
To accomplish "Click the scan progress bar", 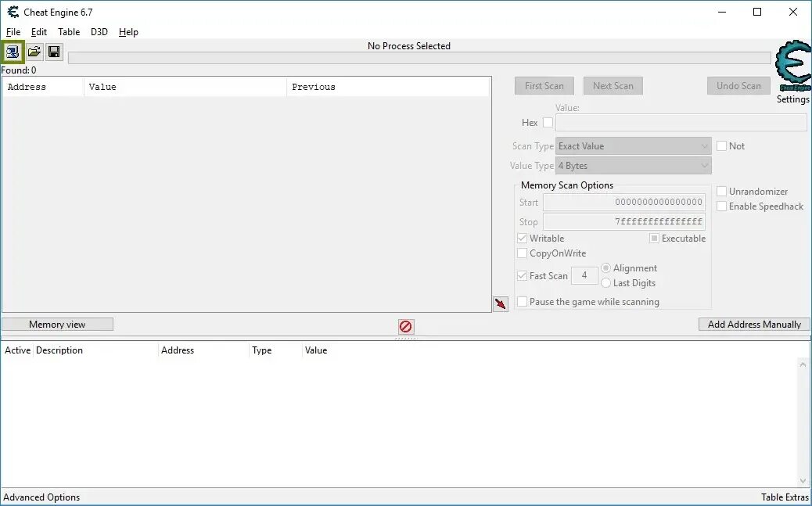I will pyautogui.click(x=419, y=58).
